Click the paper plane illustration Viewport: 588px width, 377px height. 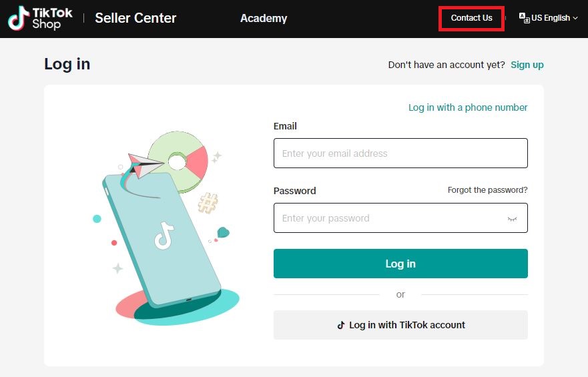[x=145, y=163]
